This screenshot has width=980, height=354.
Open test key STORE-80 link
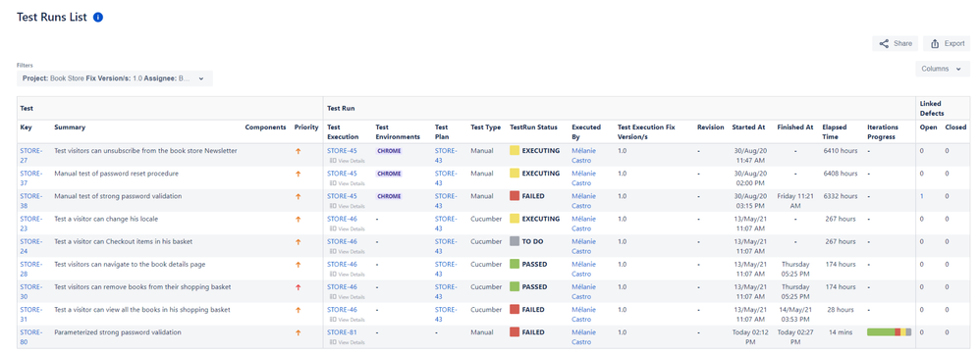pyautogui.click(x=30, y=337)
